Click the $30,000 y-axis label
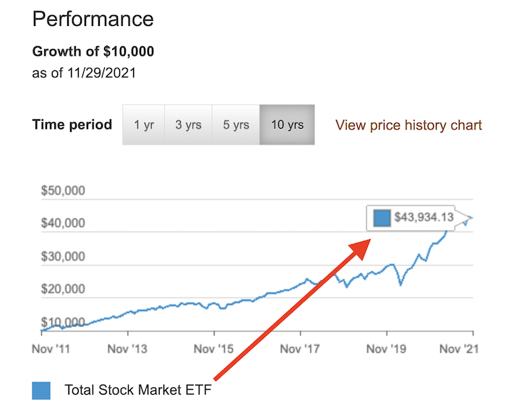This screenshot has height=420, width=506. (x=64, y=257)
